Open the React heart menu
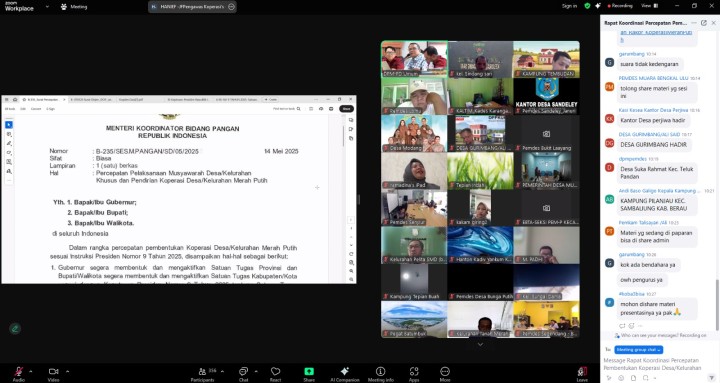The width and height of the screenshot is (720, 383). click(276, 373)
